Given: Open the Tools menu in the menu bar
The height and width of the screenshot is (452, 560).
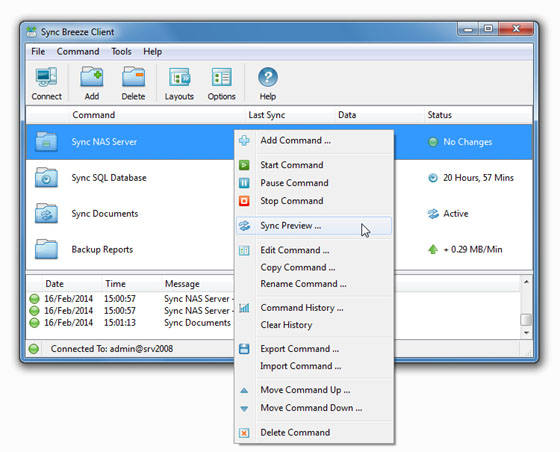Looking at the screenshot, I should point(121,52).
